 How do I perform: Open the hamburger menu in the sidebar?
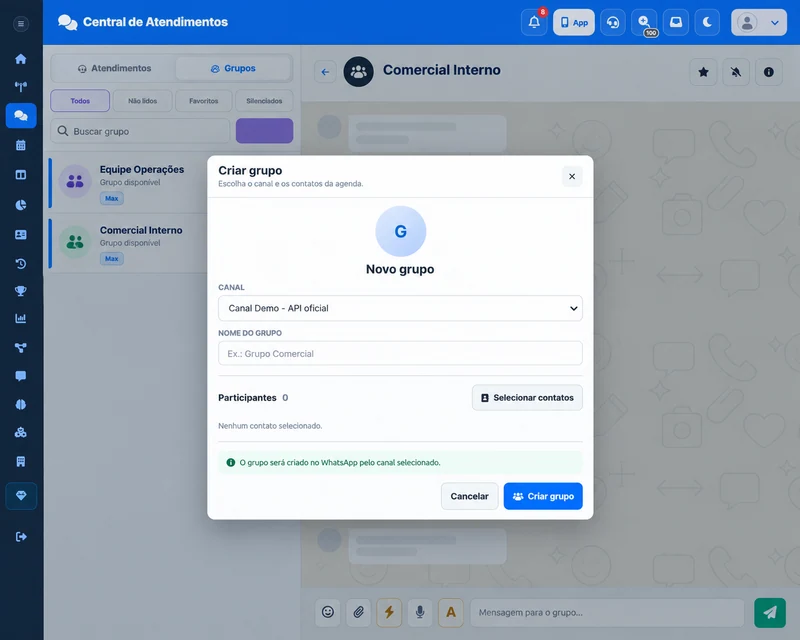click(x=21, y=23)
